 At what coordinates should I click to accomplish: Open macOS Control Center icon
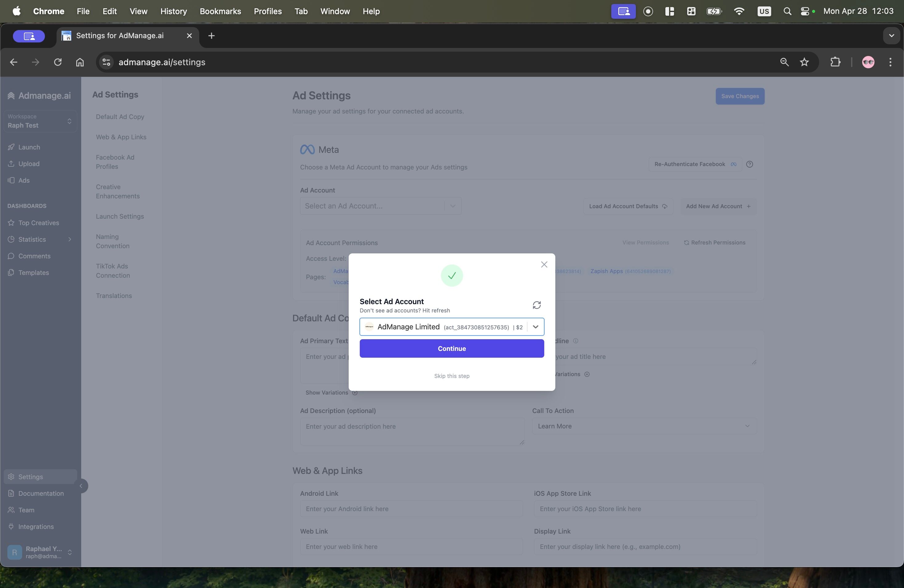pyautogui.click(x=804, y=11)
